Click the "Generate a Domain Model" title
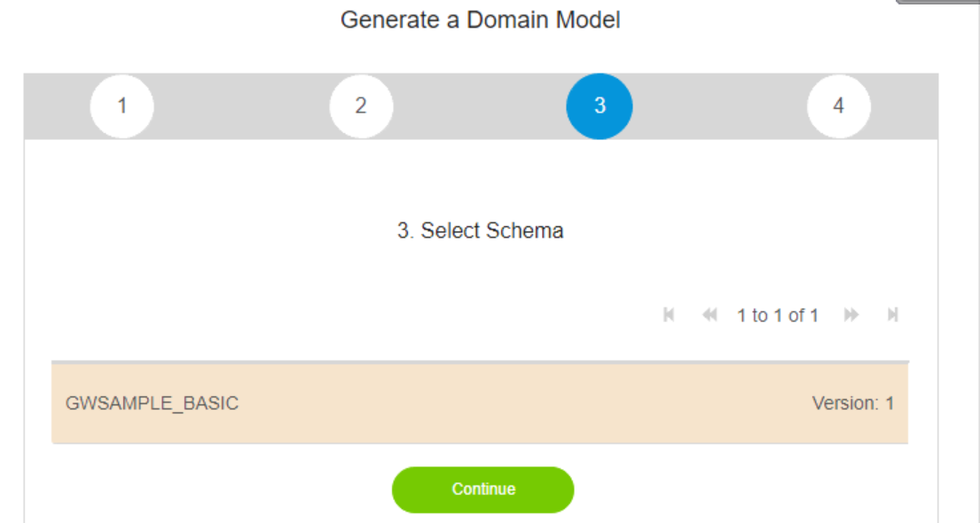The width and height of the screenshot is (980, 523). (480, 20)
